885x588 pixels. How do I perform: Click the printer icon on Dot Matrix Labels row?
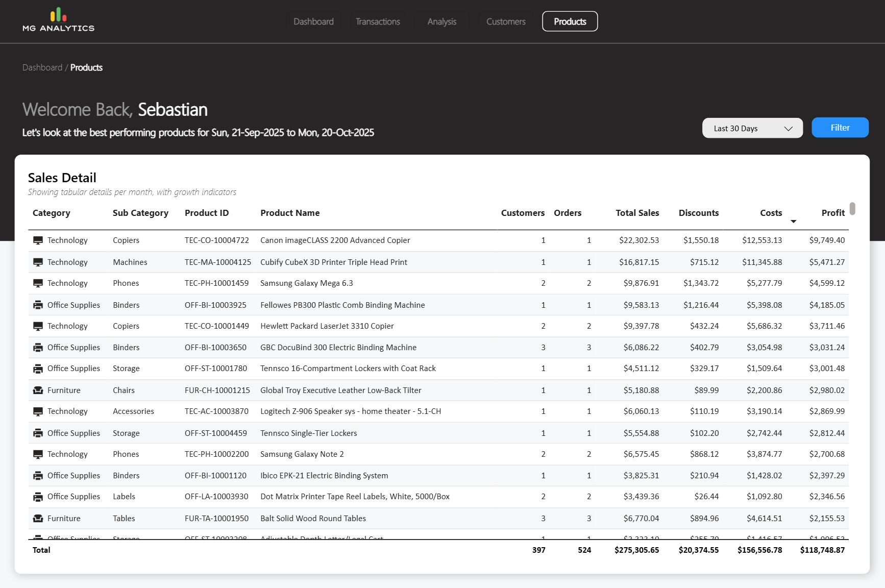(38, 497)
